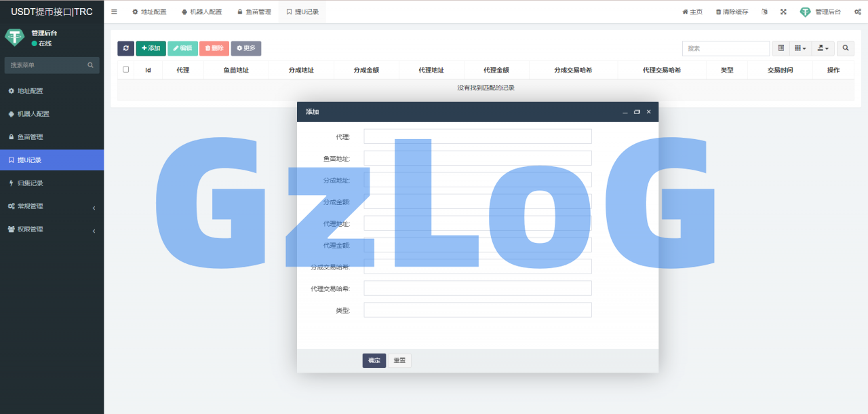Click the fullscreen expand icon in the header
868x414 pixels.
point(783,12)
